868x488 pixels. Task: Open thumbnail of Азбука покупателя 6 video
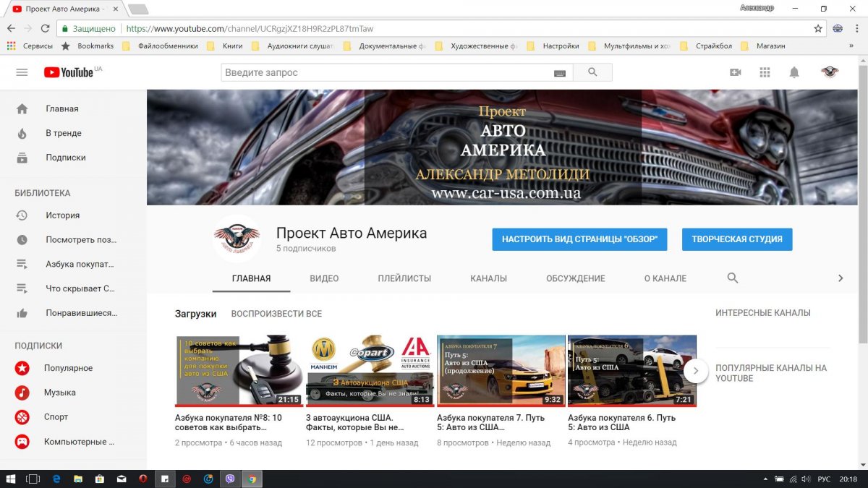click(631, 370)
